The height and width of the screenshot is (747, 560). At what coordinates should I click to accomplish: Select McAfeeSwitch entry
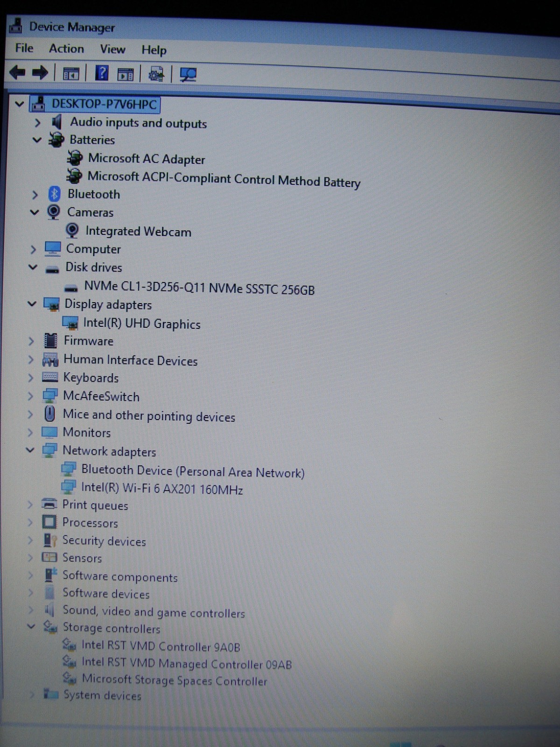point(101,396)
